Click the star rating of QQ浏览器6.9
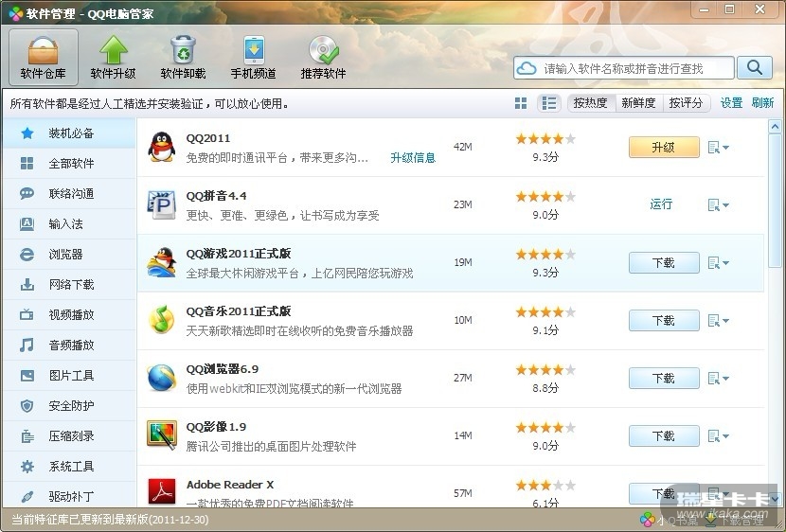This screenshot has width=786, height=532. (x=545, y=370)
